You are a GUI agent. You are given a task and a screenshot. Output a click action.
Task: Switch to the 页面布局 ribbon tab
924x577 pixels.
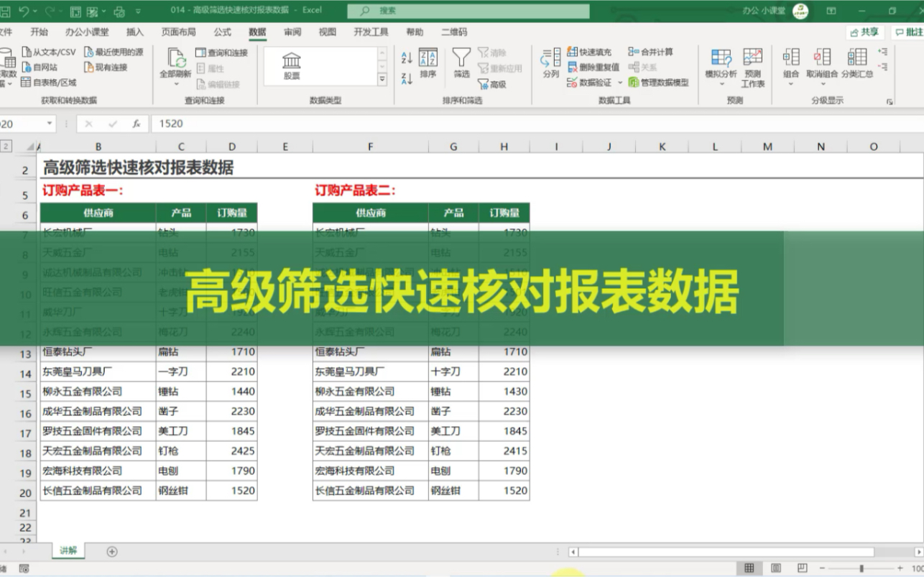point(178,32)
